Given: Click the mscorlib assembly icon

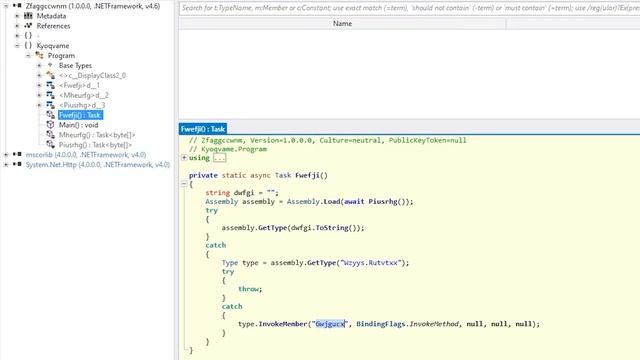Looking at the screenshot, I should tap(17, 154).
